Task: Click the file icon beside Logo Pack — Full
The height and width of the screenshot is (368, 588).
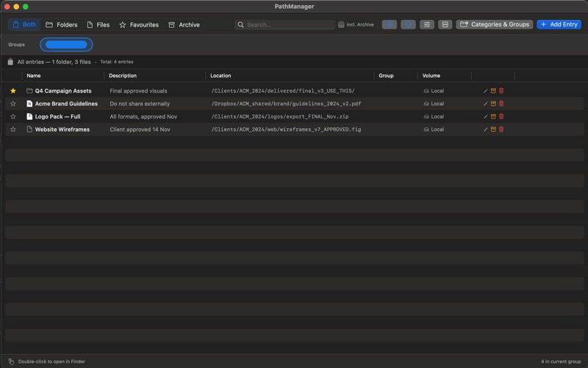Action: coord(29,116)
